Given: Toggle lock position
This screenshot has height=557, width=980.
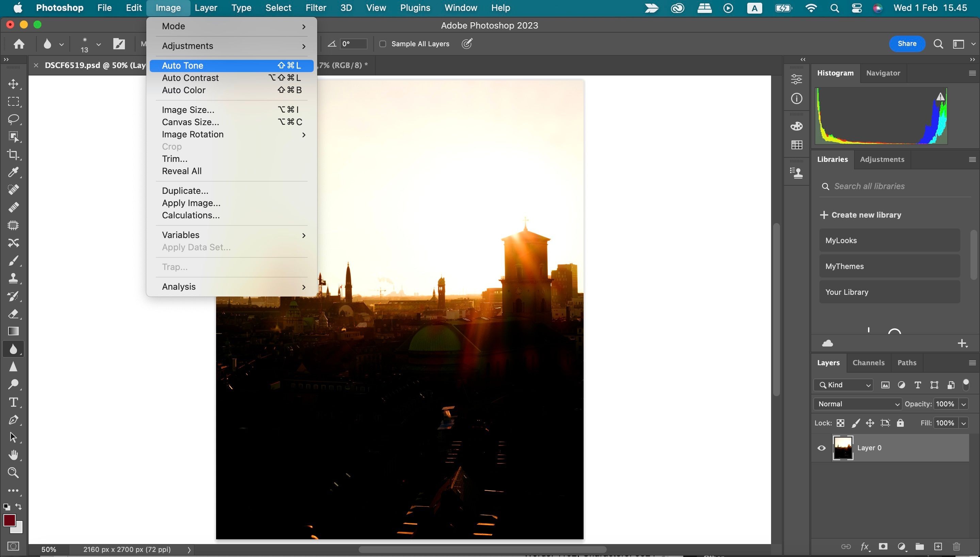Looking at the screenshot, I should (x=870, y=423).
